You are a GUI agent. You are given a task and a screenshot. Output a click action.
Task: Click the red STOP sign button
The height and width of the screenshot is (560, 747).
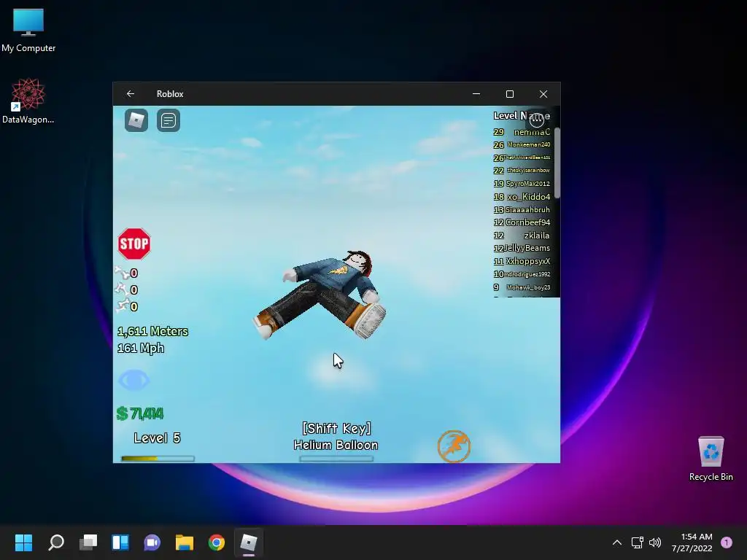[x=134, y=244]
